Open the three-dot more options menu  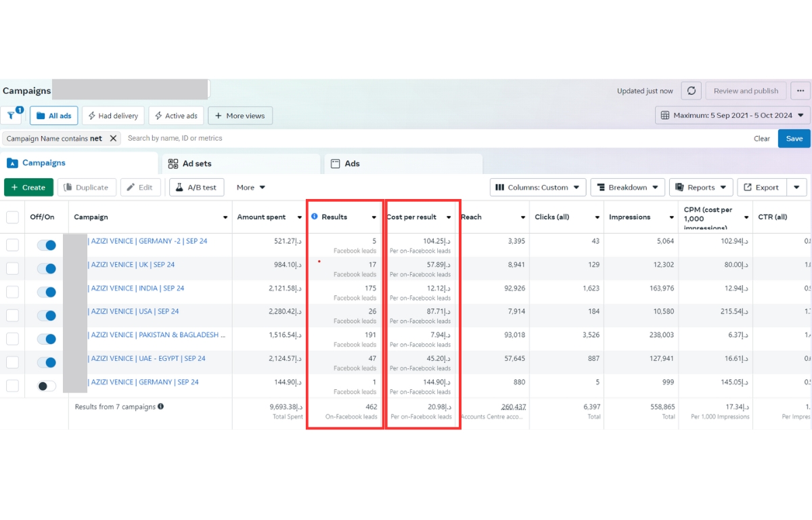[x=800, y=91]
